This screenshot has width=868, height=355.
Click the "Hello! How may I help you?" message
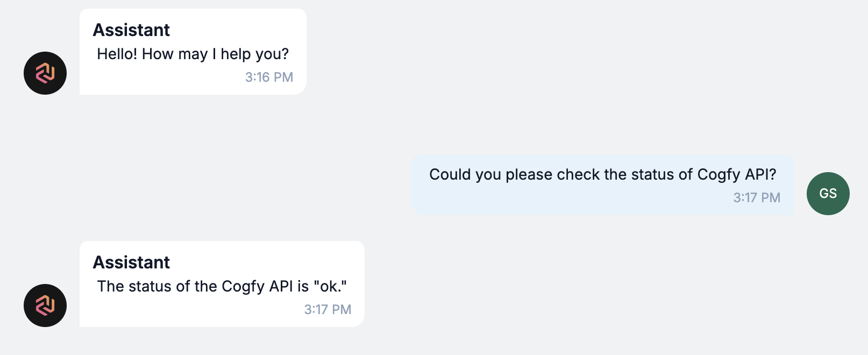pos(193,54)
